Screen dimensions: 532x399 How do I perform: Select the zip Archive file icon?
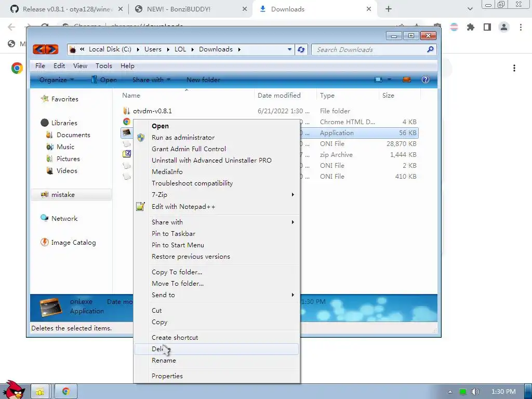click(127, 154)
